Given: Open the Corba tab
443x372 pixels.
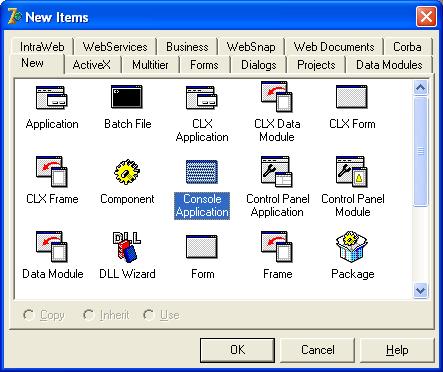Looking at the screenshot, I should [407, 47].
